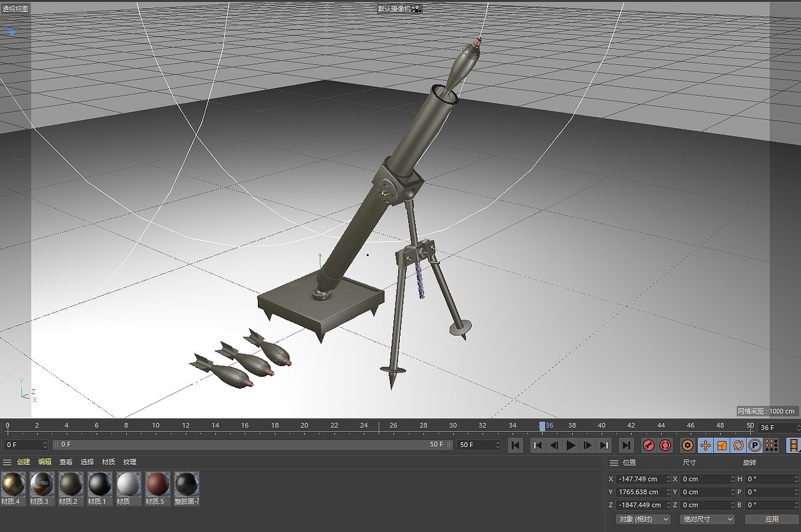The height and width of the screenshot is (532, 801).
Task: Step back one frame
Action: (x=554, y=446)
